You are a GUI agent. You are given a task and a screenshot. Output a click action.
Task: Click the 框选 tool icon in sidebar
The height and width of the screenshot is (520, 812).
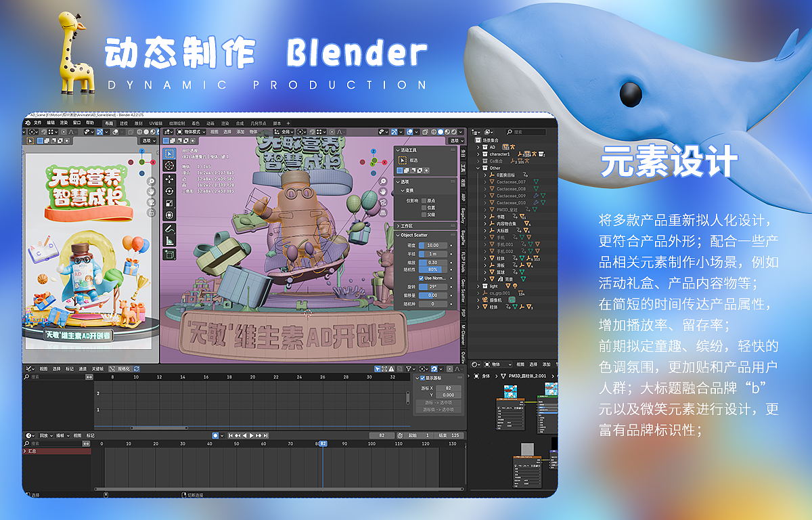click(402, 160)
